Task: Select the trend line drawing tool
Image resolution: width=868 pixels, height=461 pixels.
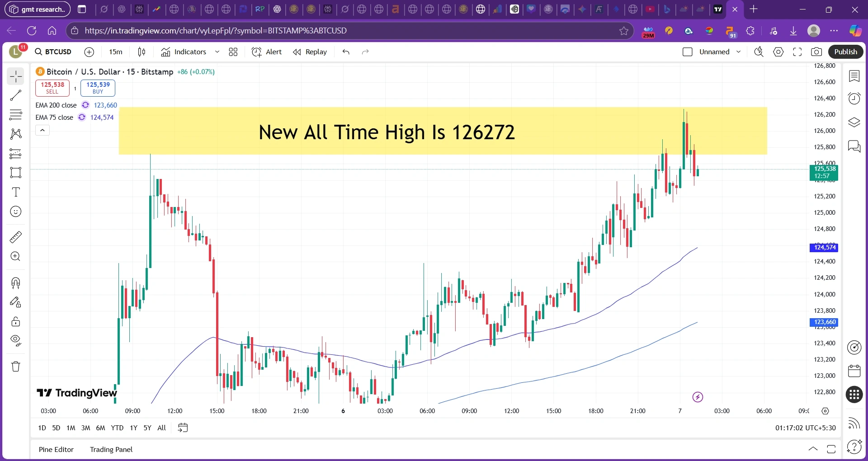Action: tap(16, 95)
